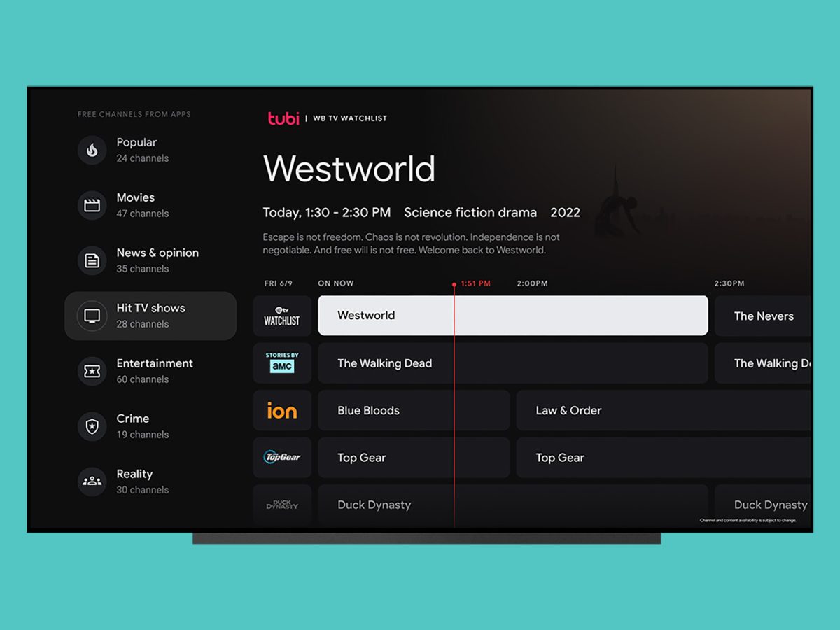Screen dimensions: 840x630
Task: Select Law & Order at 2:00 PM
Action: 662,411
